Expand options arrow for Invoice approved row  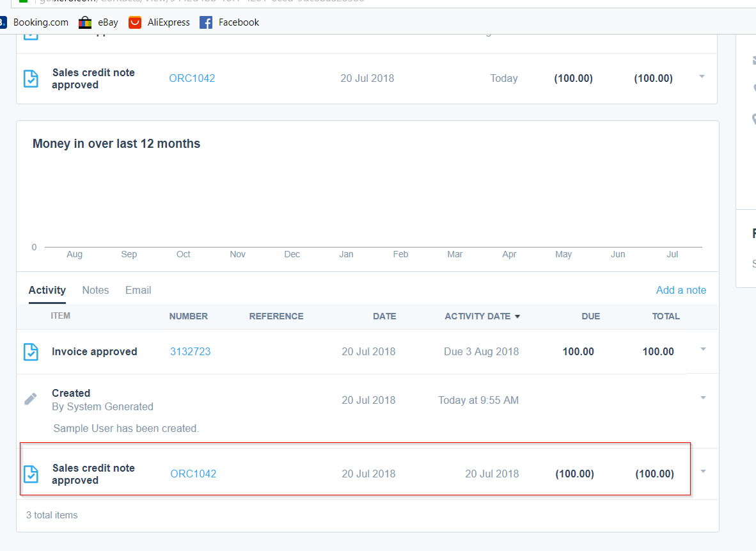click(x=702, y=349)
